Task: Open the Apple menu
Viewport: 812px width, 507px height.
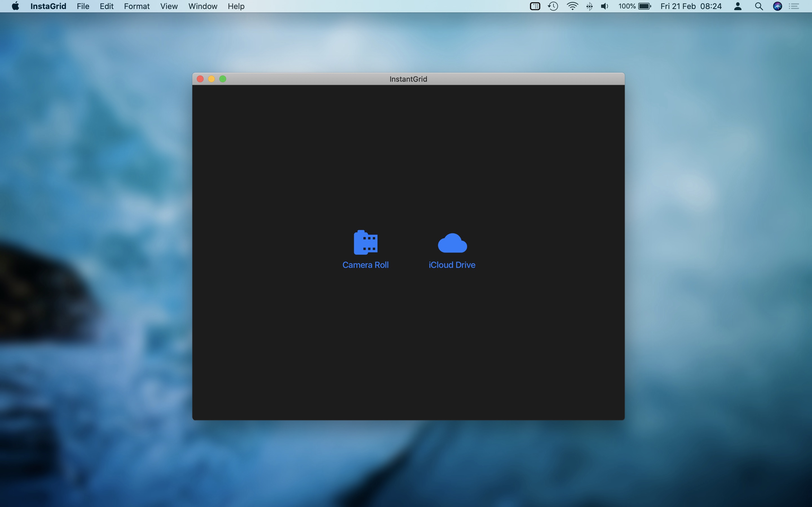Action: pos(16,6)
